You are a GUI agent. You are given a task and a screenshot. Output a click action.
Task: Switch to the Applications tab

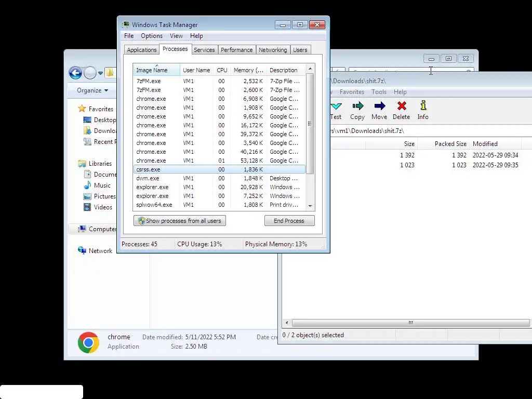[141, 50]
